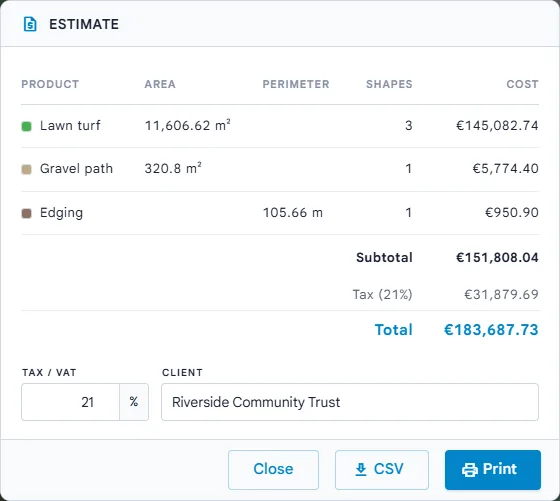Select the Lawn turf product name
This screenshot has width=560, height=501.
coord(70,126)
